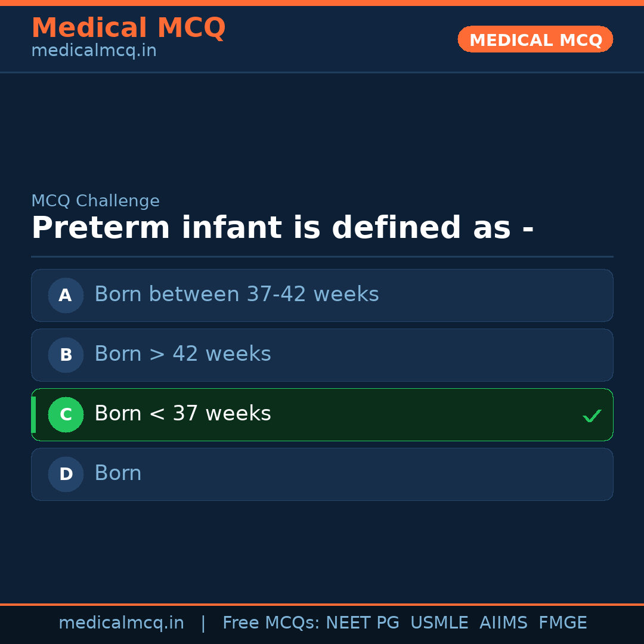This screenshot has width=644, height=644.
Task: Choose option D labeled 'Born'
Action: tap(118, 473)
